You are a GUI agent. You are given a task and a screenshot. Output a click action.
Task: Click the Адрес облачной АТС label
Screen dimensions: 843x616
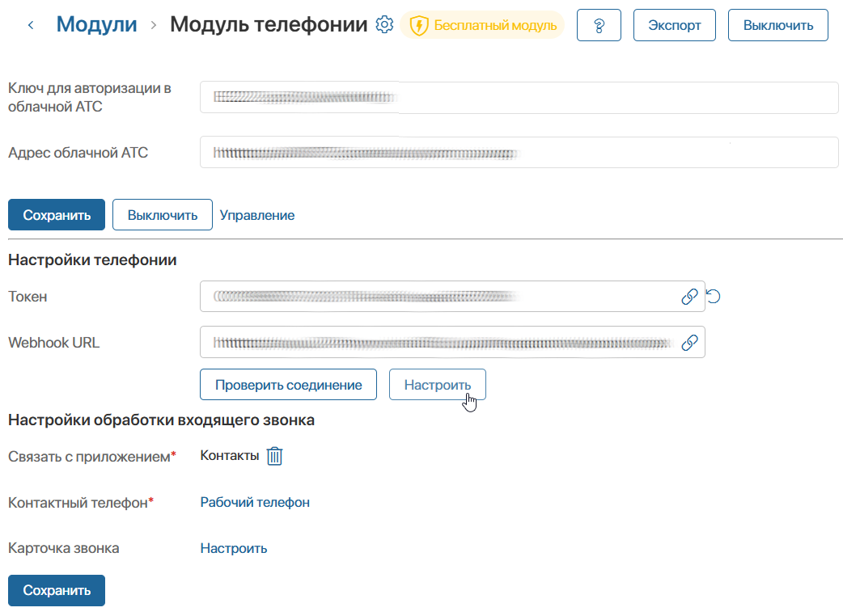pos(78,153)
